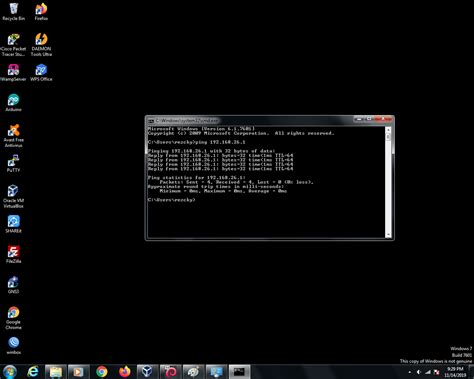Open Windows Media Player taskbar icon
The width and height of the screenshot is (474, 379).
pyautogui.click(x=78, y=371)
